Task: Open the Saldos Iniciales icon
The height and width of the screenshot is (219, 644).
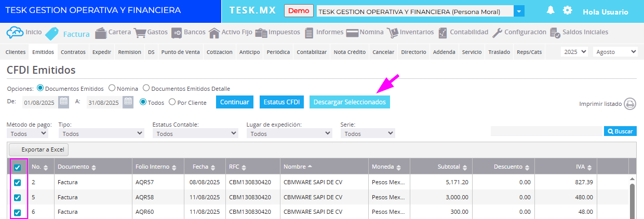Action: point(555,33)
